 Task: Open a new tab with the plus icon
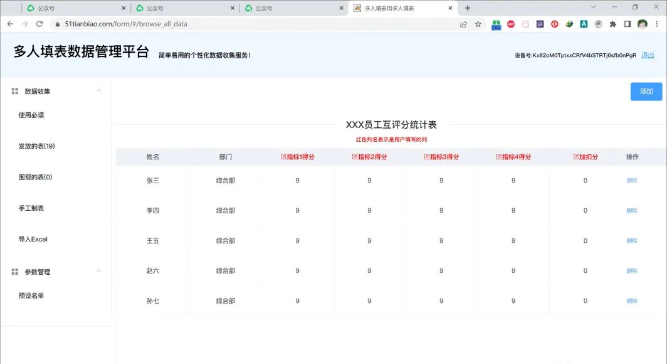(467, 8)
